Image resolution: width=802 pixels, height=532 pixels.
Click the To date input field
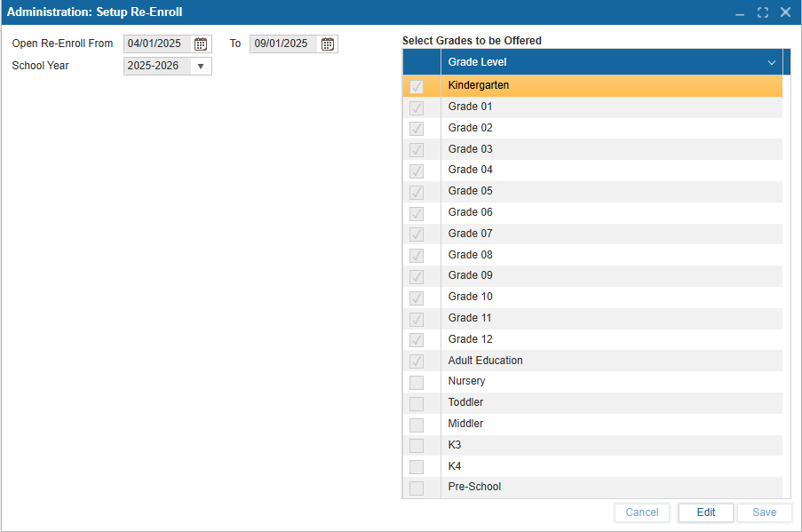pyautogui.click(x=282, y=44)
